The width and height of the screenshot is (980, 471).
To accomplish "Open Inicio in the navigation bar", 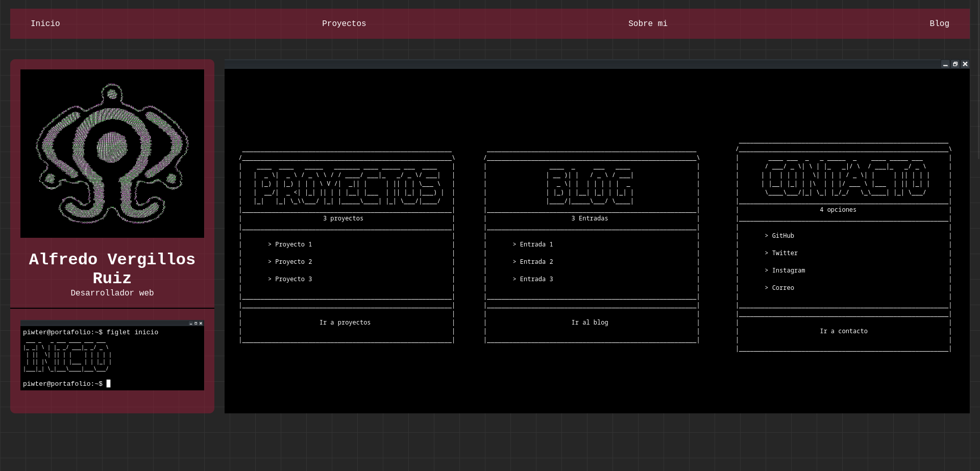I will tap(45, 23).
